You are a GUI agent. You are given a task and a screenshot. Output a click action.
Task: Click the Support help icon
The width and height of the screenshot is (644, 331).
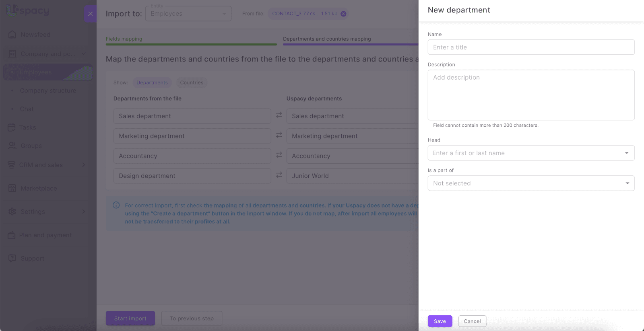(12, 258)
